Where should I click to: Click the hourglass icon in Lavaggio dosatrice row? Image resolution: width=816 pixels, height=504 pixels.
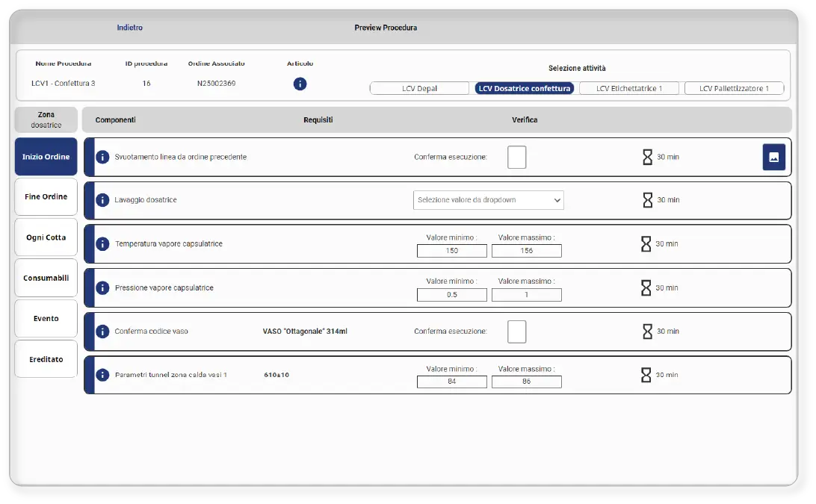pyautogui.click(x=647, y=200)
